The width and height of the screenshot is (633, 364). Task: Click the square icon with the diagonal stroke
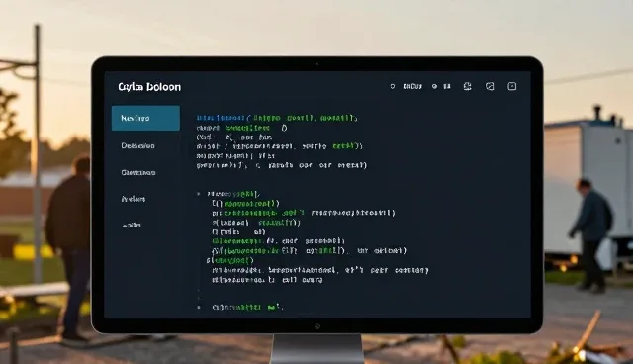[490, 86]
